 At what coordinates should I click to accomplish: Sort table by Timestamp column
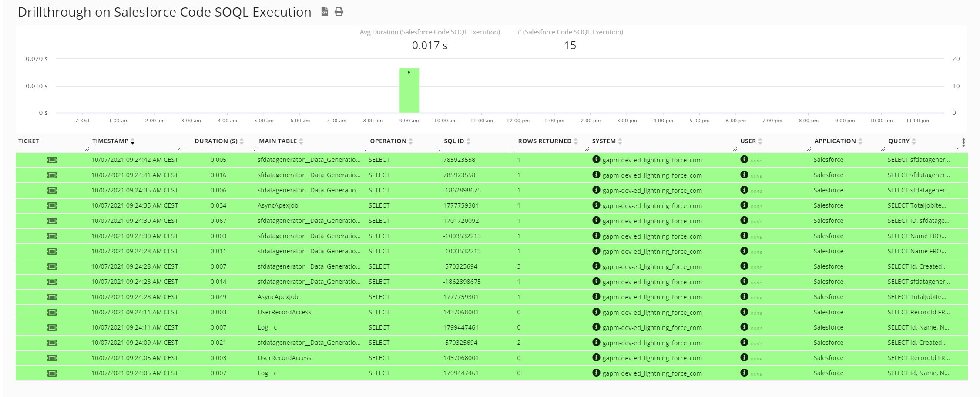click(x=111, y=141)
